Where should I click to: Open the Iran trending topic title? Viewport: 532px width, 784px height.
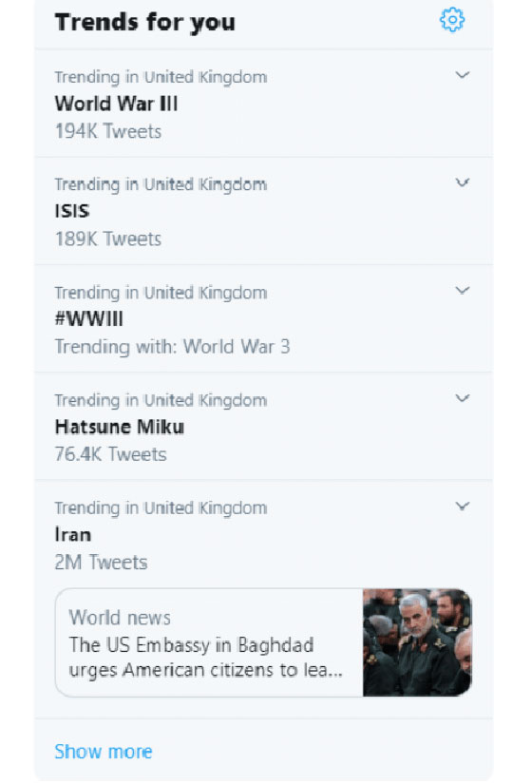click(73, 534)
